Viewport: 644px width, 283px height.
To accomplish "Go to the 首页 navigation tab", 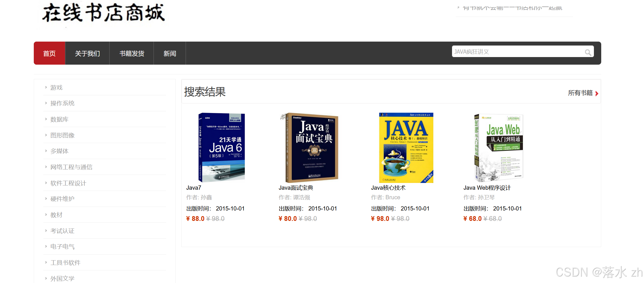I will point(50,53).
